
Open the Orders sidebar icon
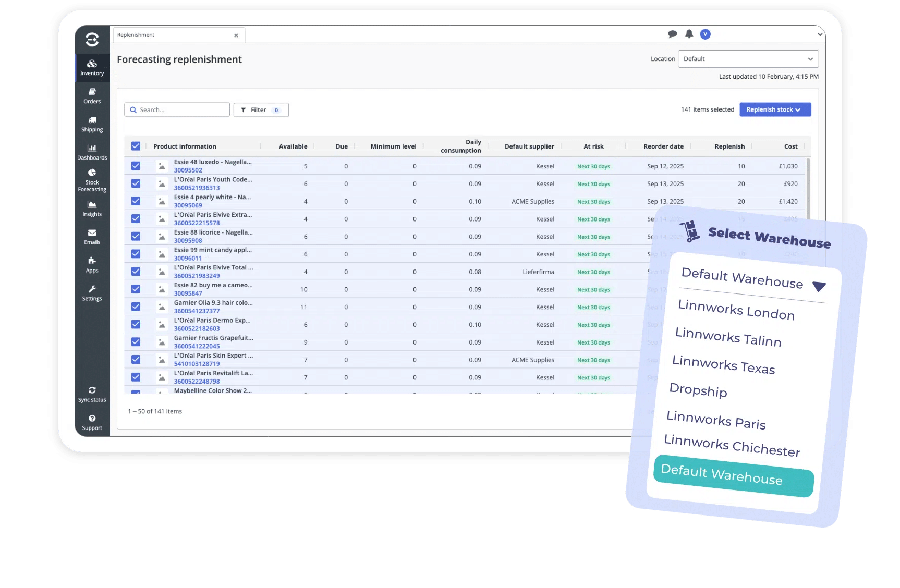(x=92, y=96)
